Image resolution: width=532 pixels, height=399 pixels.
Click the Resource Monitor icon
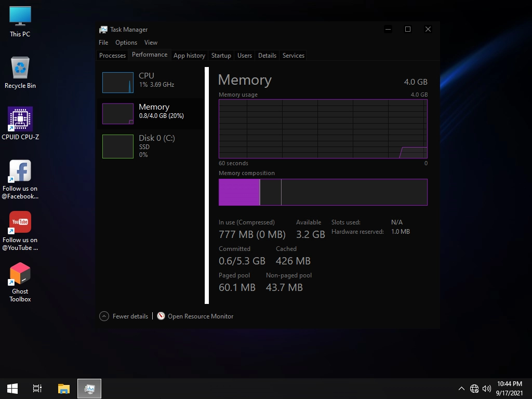pyautogui.click(x=161, y=316)
